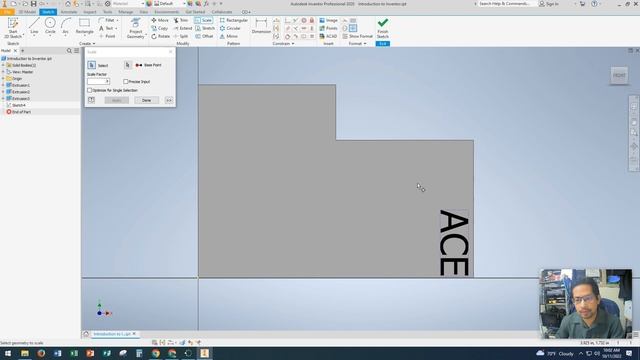Open help icon in Scale dialog

click(x=91, y=100)
